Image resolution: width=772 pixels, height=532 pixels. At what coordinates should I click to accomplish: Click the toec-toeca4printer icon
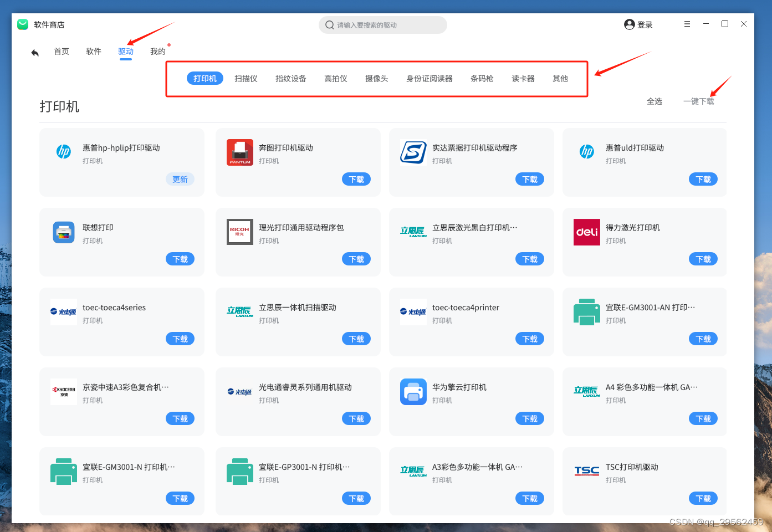coord(413,312)
